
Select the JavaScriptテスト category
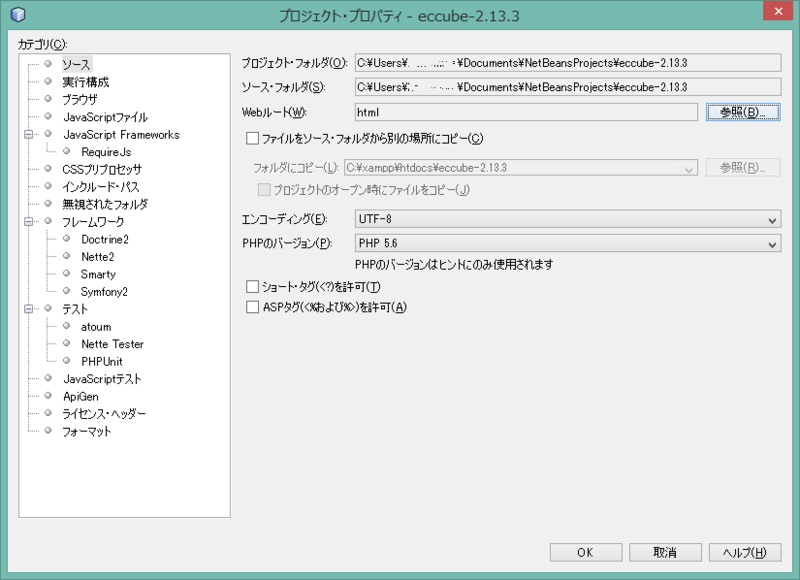[102, 379]
